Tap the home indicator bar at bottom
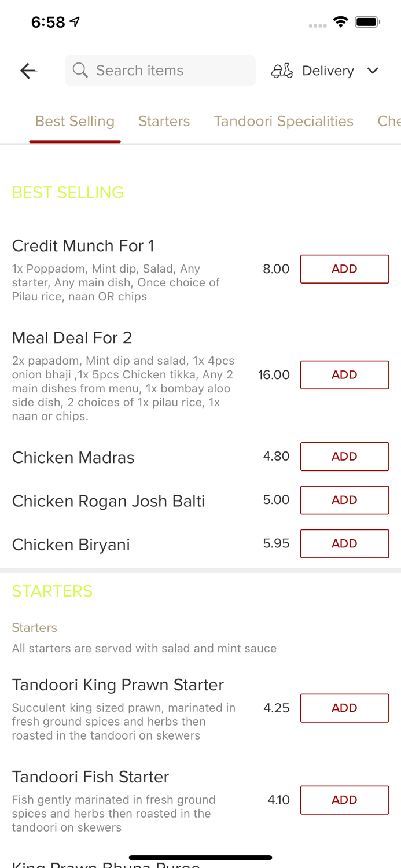Image resolution: width=401 pixels, height=868 pixels. [200, 858]
